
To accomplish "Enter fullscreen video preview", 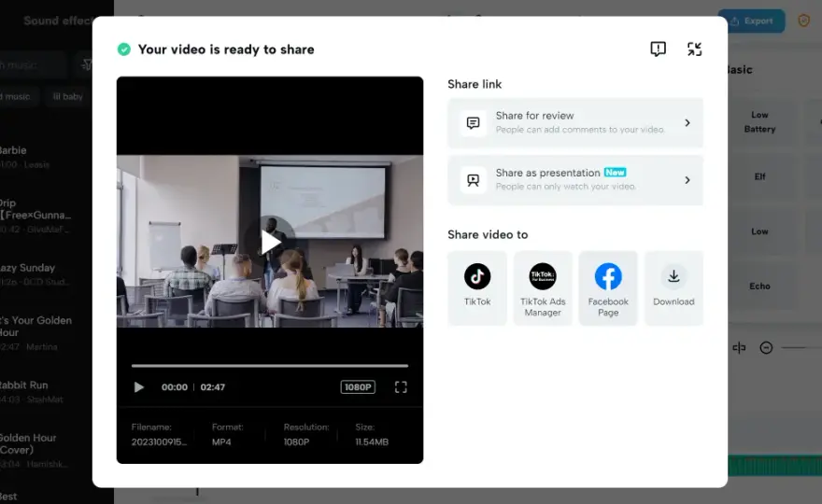I will pos(401,387).
